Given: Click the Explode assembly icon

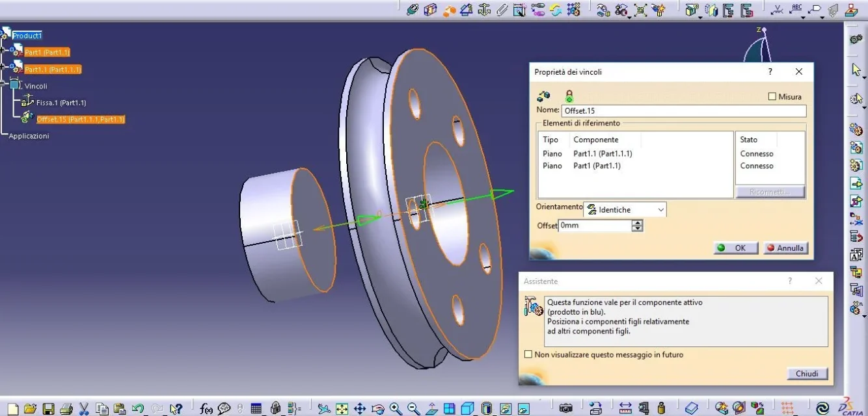Looking at the screenshot, I should 641,10.
